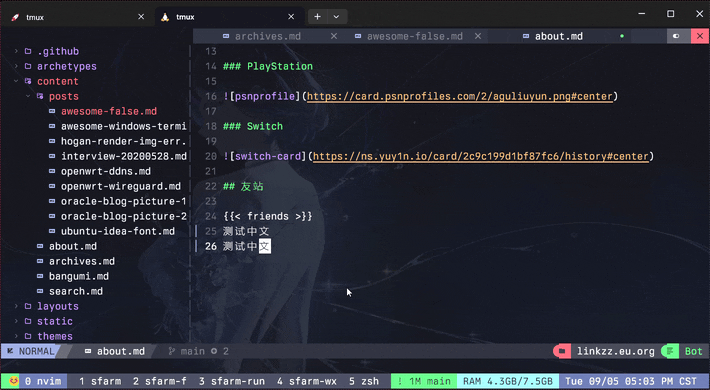Select tmux window 0 nvim
This screenshot has width=710, height=390.
pyautogui.click(x=43, y=381)
